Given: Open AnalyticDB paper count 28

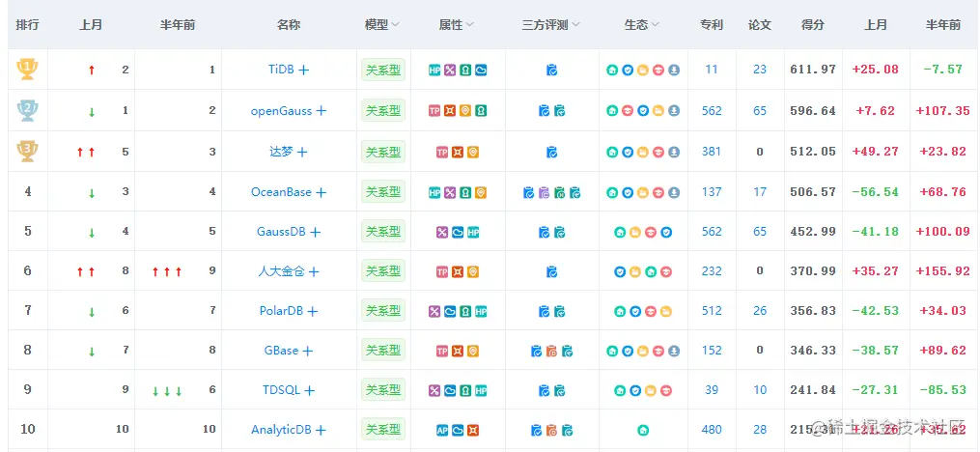Looking at the screenshot, I should click(x=760, y=430).
